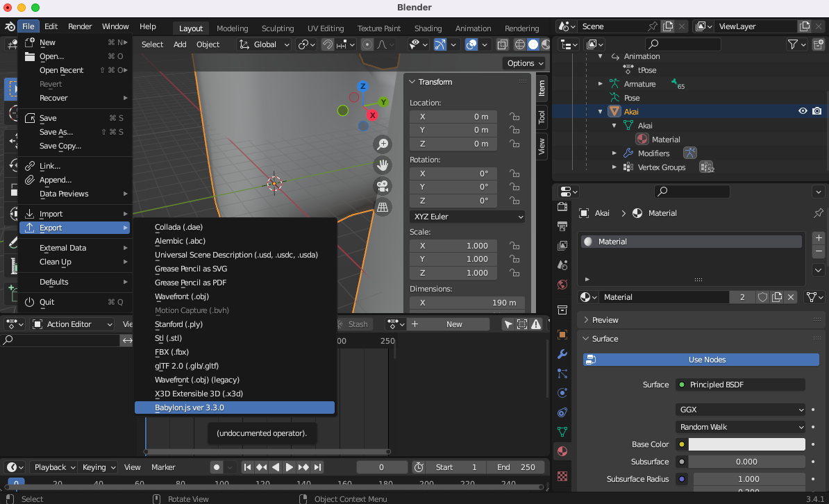
Task: Toggle Akai visibility eye in outliner
Action: click(x=803, y=111)
